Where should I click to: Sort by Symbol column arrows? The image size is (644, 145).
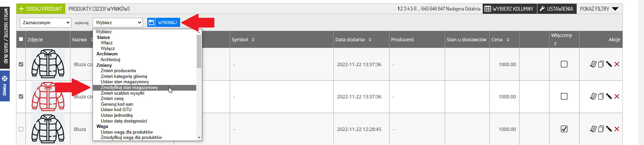(253, 40)
